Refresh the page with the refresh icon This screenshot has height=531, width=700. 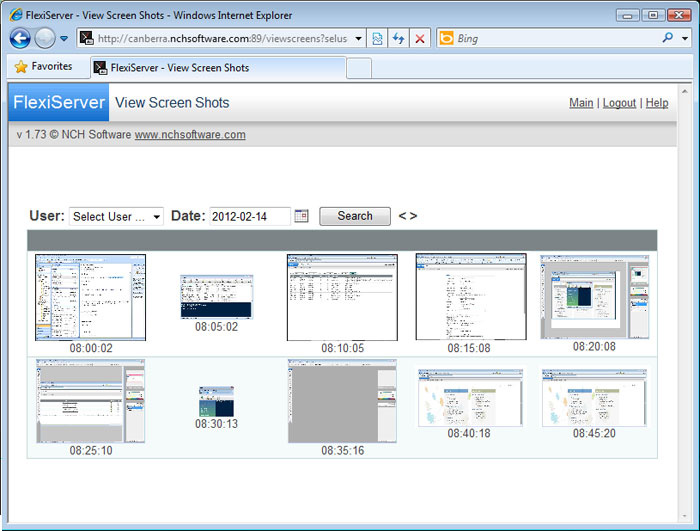(398, 39)
